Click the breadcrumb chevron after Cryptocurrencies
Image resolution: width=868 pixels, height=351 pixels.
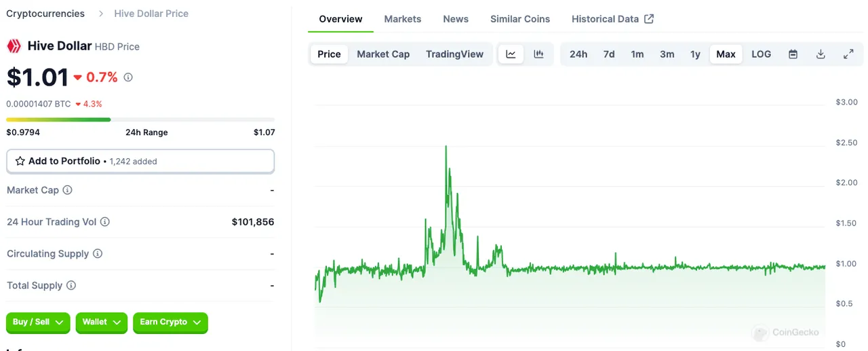click(x=100, y=14)
